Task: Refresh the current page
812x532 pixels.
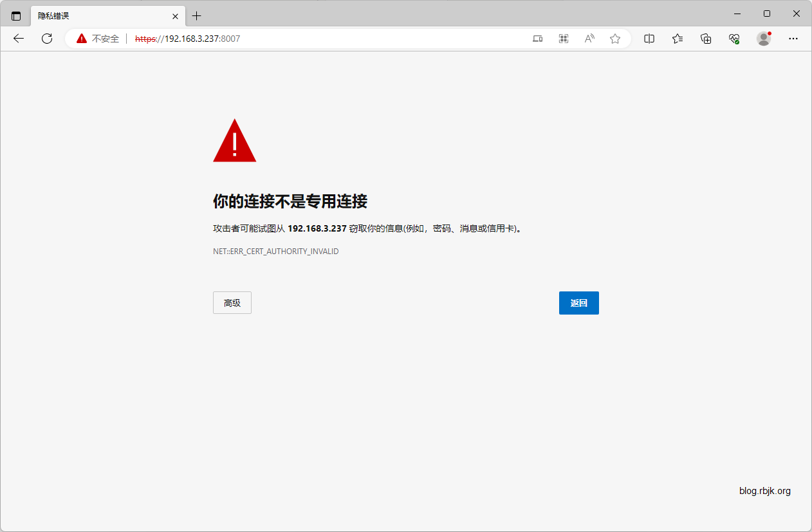Action: coord(47,39)
